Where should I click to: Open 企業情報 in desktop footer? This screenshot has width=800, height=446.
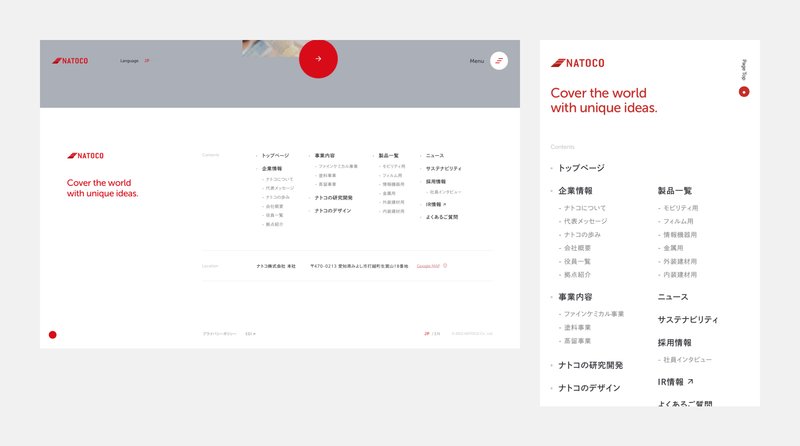pos(271,168)
